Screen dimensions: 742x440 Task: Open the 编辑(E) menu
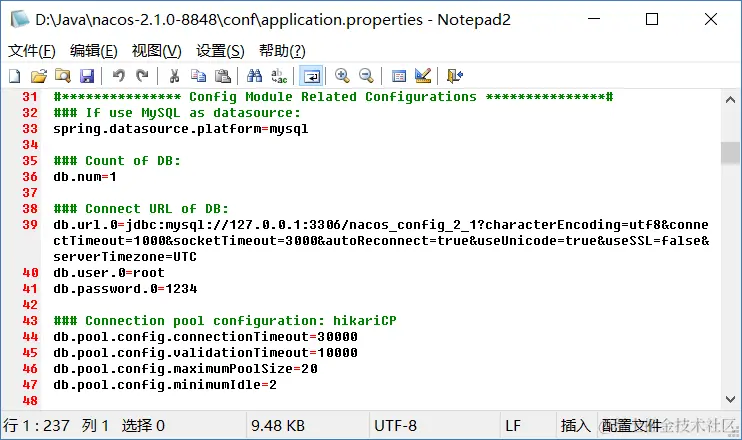(x=94, y=51)
